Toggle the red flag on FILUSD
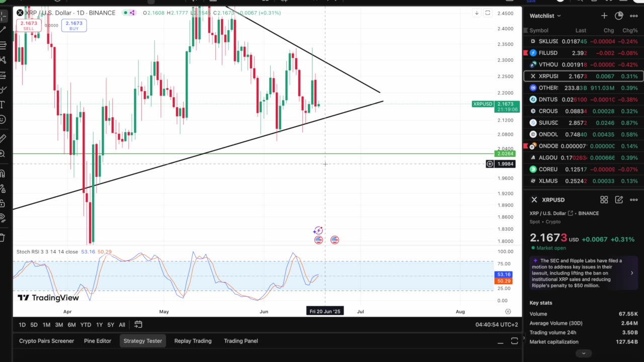This screenshot has height=362, width=644. pos(526,53)
